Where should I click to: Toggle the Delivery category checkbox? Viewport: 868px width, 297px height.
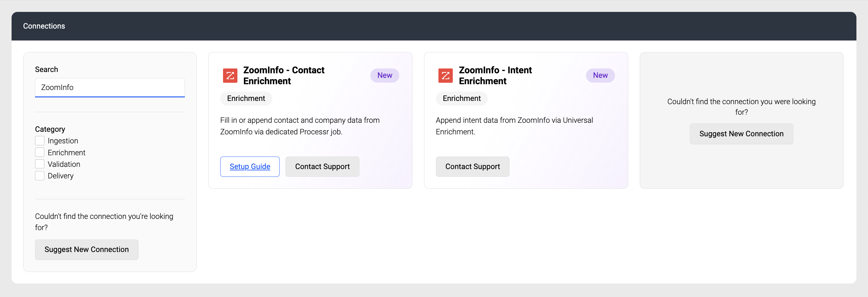pyautogui.click(x=40, y=176)
